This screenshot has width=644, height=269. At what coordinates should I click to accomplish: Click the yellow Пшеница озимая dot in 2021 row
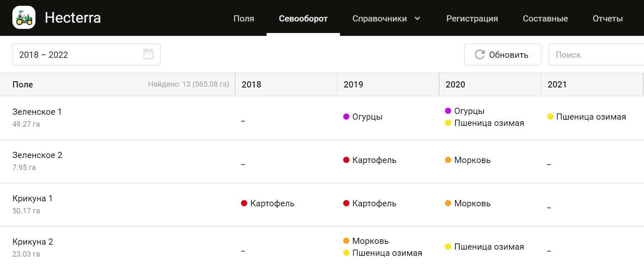pyautogui.click(x=550, y=117)
